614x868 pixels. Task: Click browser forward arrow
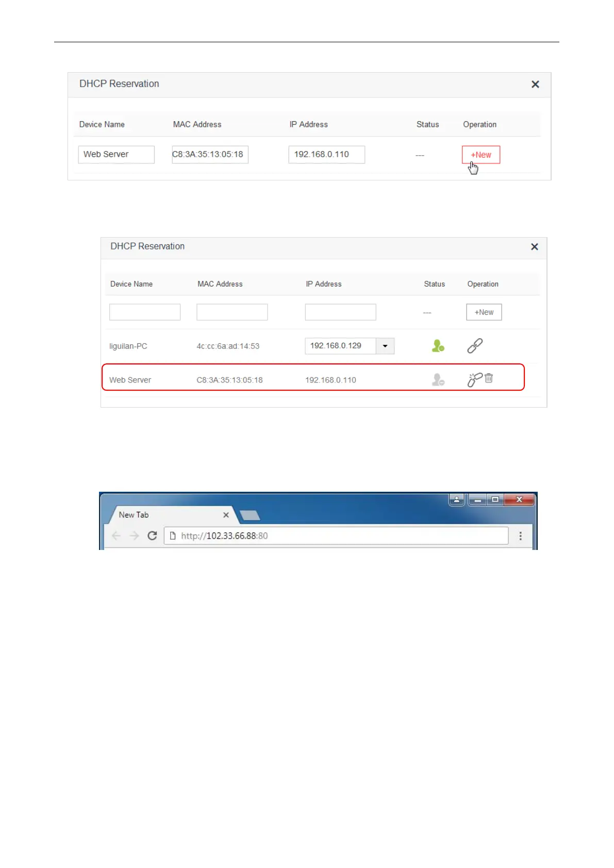(134, 536)
